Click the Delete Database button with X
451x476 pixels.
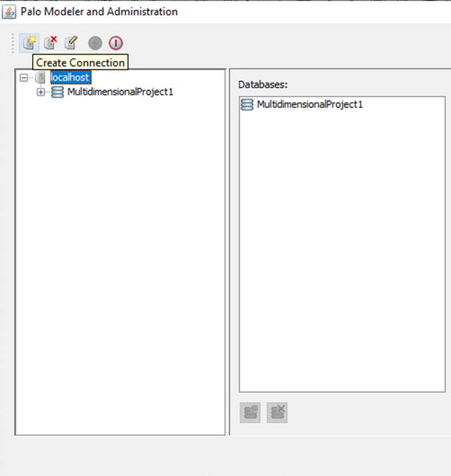pos(277,413)
